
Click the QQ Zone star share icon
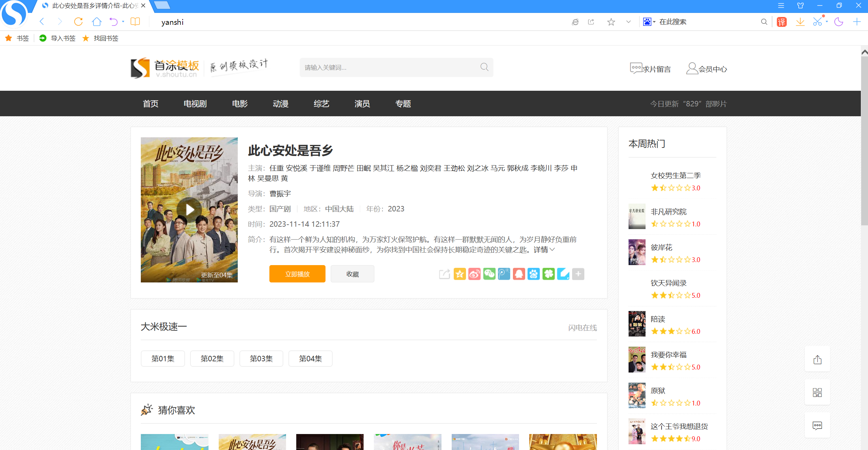tap(460, 274)
